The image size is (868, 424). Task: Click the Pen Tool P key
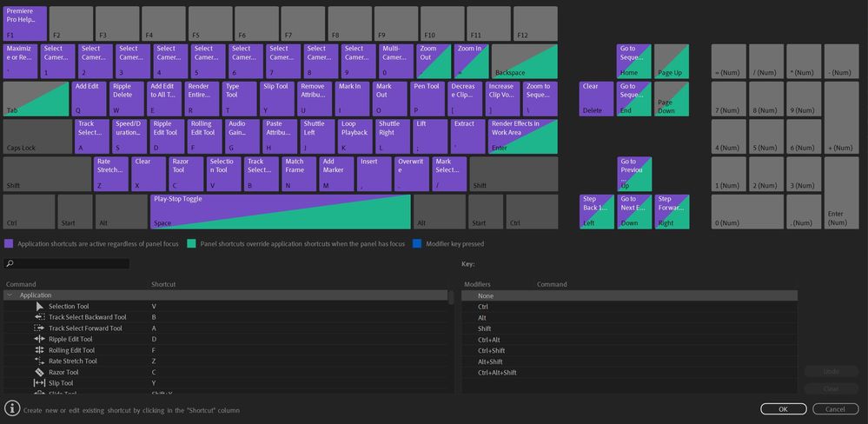(427, 98)
